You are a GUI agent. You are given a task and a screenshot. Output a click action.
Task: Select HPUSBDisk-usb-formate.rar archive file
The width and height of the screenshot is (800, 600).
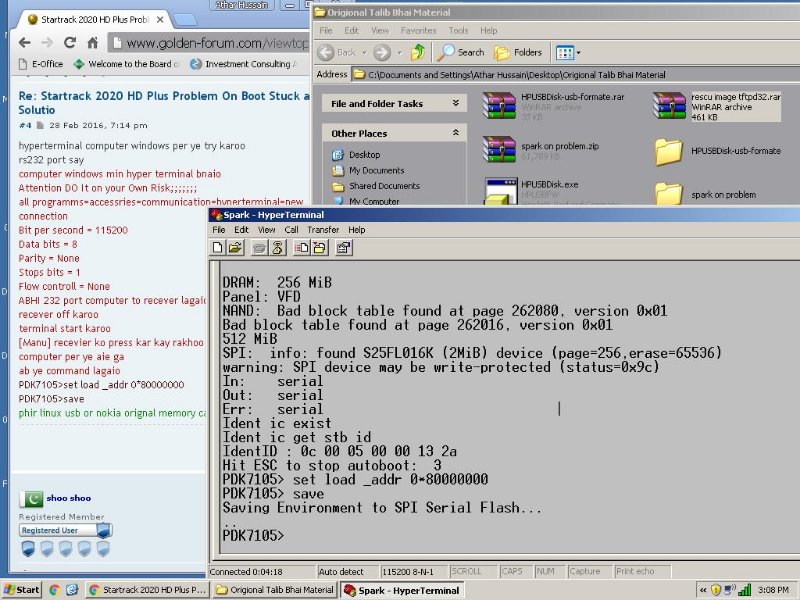pyautogui.click(x=554, y=106)
